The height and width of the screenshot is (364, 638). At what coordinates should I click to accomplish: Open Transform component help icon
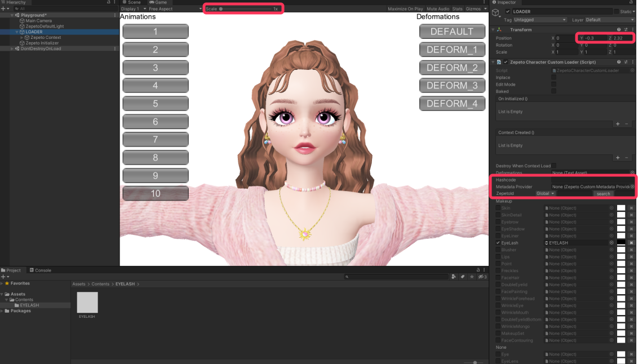point(619,30)
